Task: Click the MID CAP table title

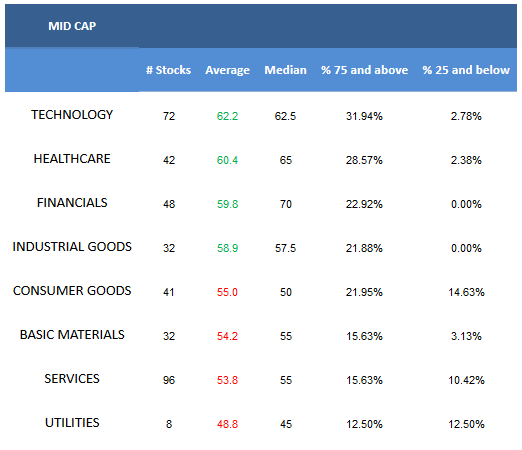Action: tap(72, 26)
